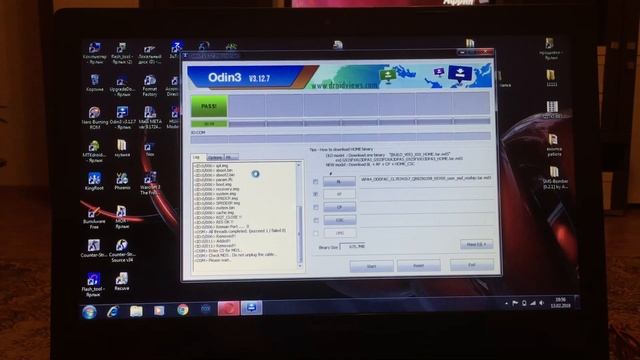Open the Maui META desktop icon

click(150, 118)
